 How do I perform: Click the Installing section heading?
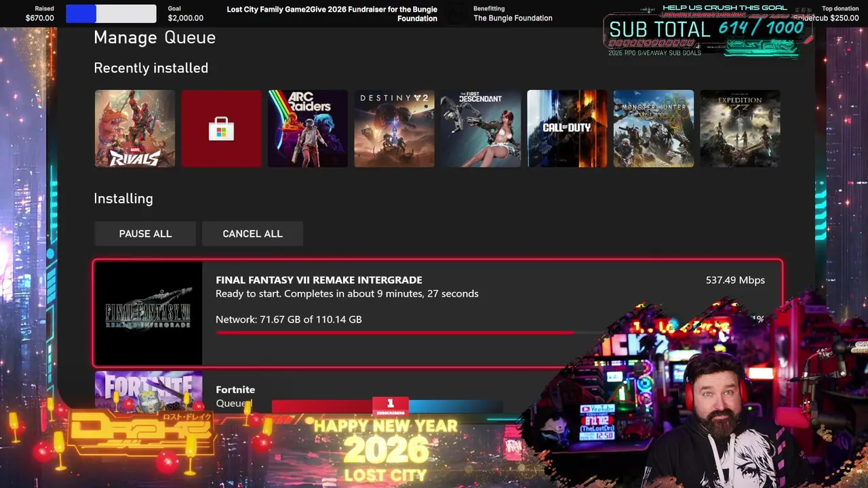(x=123, y=199)
